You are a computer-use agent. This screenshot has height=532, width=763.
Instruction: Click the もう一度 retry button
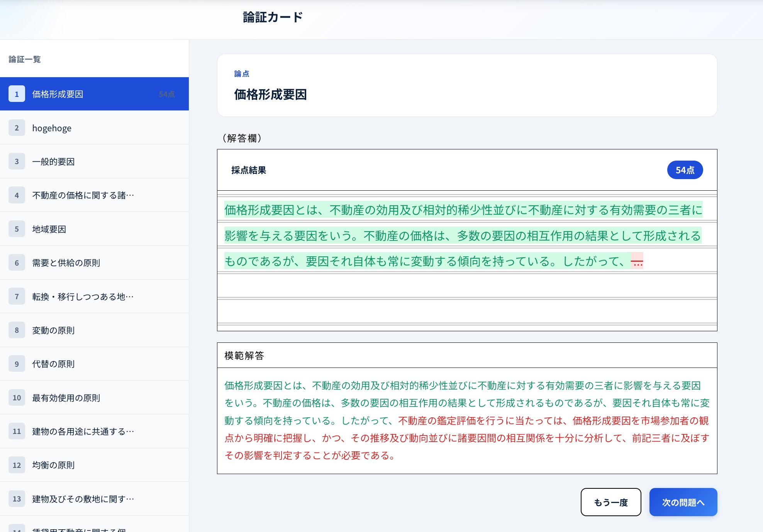pyautogui.click(x=610, y=502)
